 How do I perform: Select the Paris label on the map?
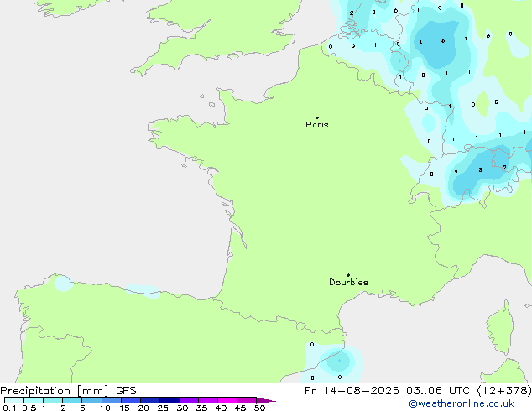(x=317, y=125)
